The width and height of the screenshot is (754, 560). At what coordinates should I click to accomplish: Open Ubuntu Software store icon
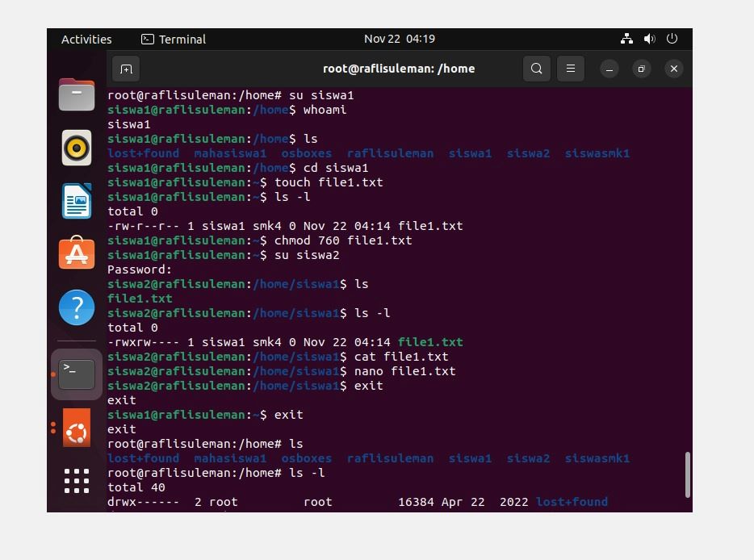(77, 253)
